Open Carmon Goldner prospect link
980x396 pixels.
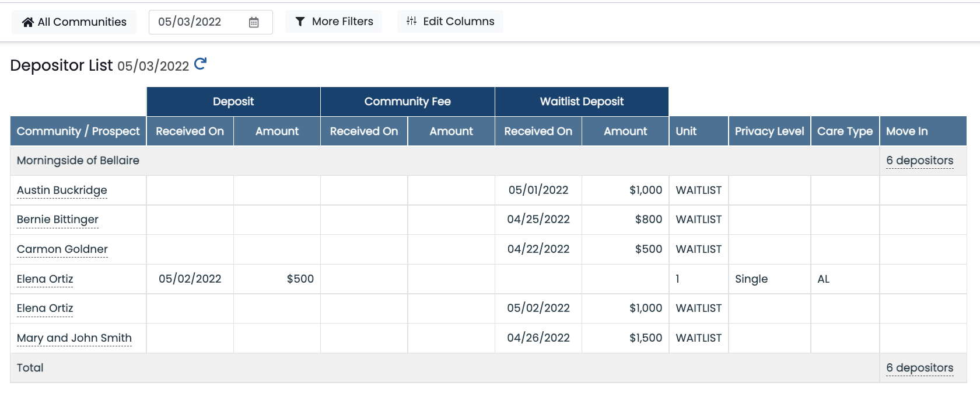[x=62, y=249]
